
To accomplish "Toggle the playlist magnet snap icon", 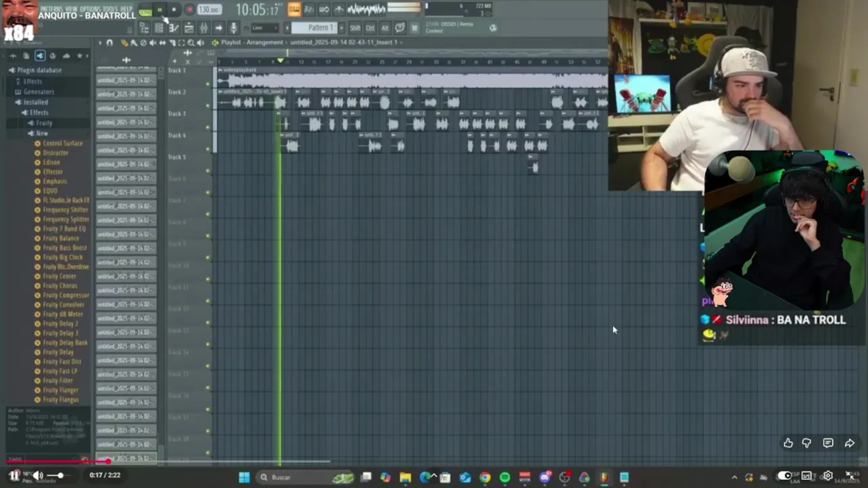I will 109,43.
